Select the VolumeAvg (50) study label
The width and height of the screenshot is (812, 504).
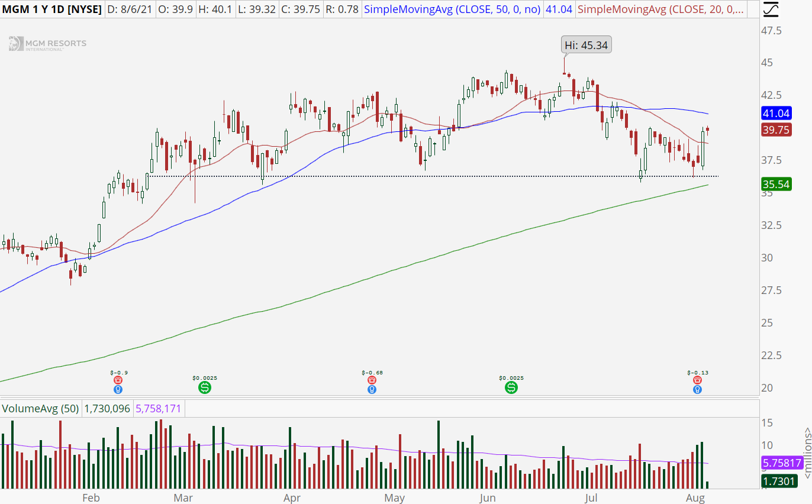(41, 408)
